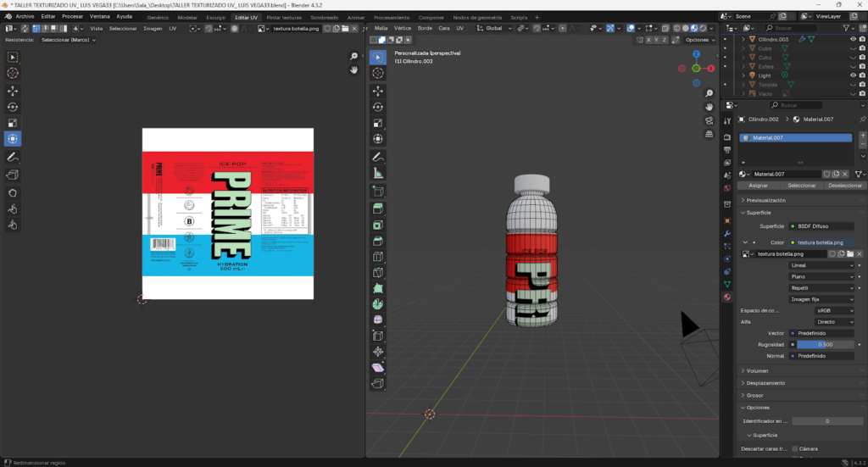Open the Plano projection dropdown
Viewport: 868px width, 467px height.
point(822,276)
